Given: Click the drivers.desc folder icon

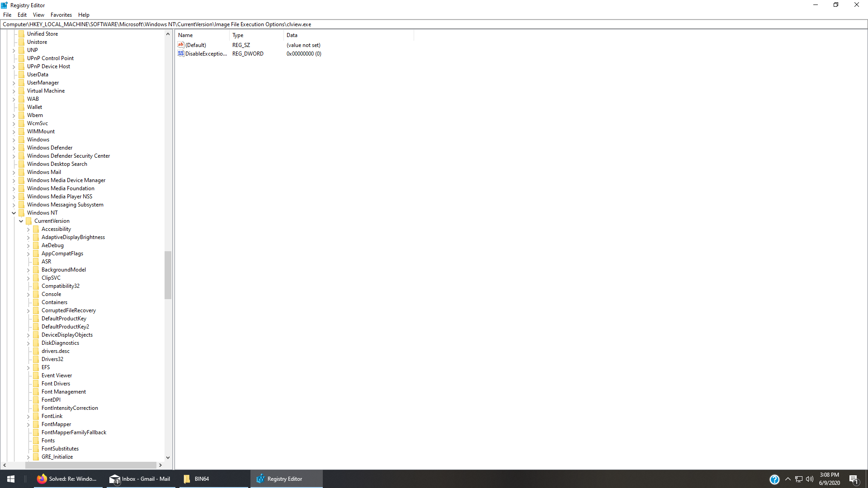Looking at the screenshot, I should pos(36,351).
